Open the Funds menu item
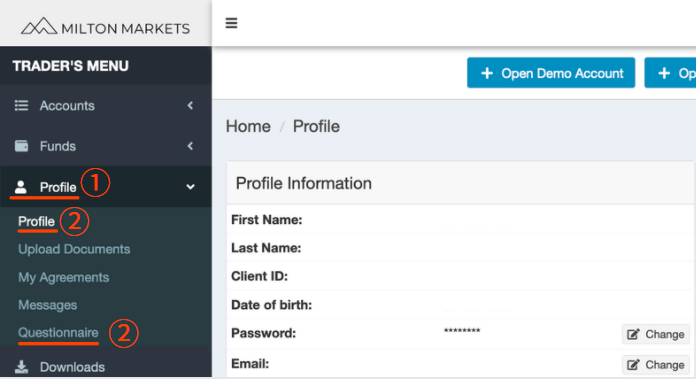 point(106,146)
